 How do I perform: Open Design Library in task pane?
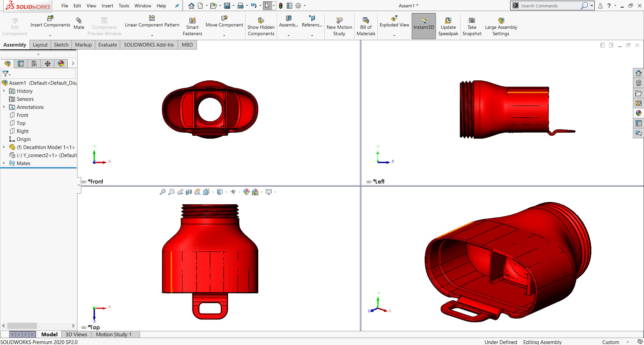pos(639,83)
